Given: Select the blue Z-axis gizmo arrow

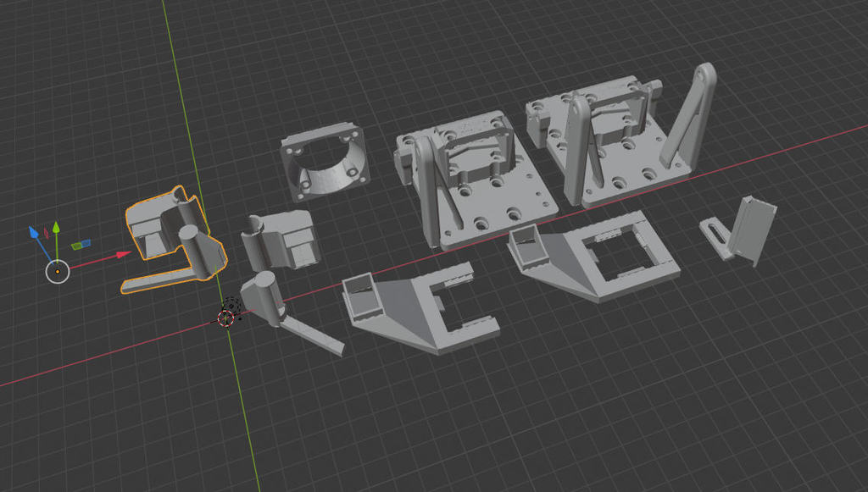Looking at the screenshot, I should coord(34,232).
